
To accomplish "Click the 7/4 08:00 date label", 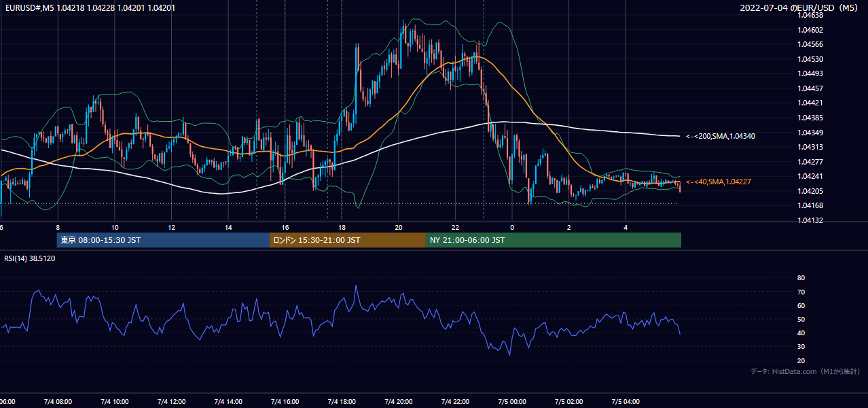I will coord(57,401).
